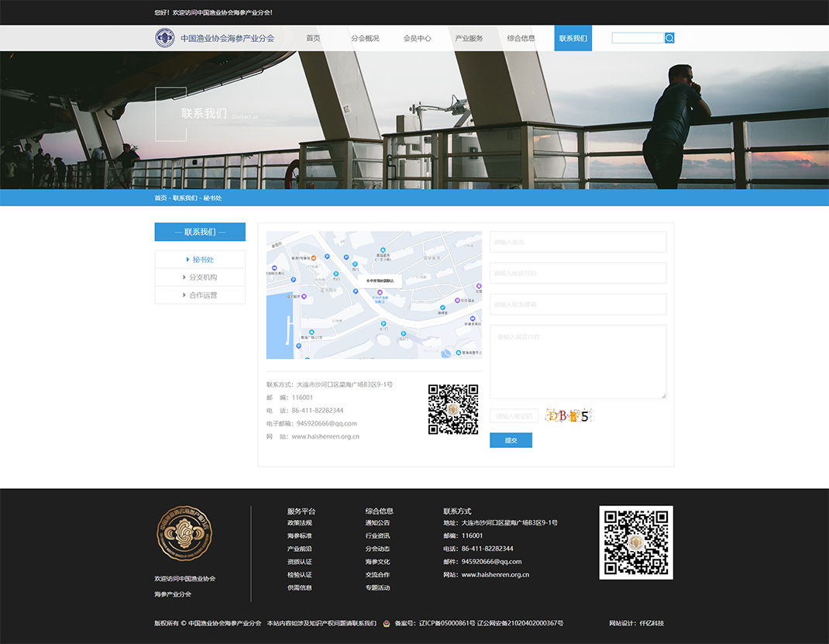This screenshot has height=644, width=829.
Task: Open 会员中心 from the navigation bar
Action: point(417,38)
